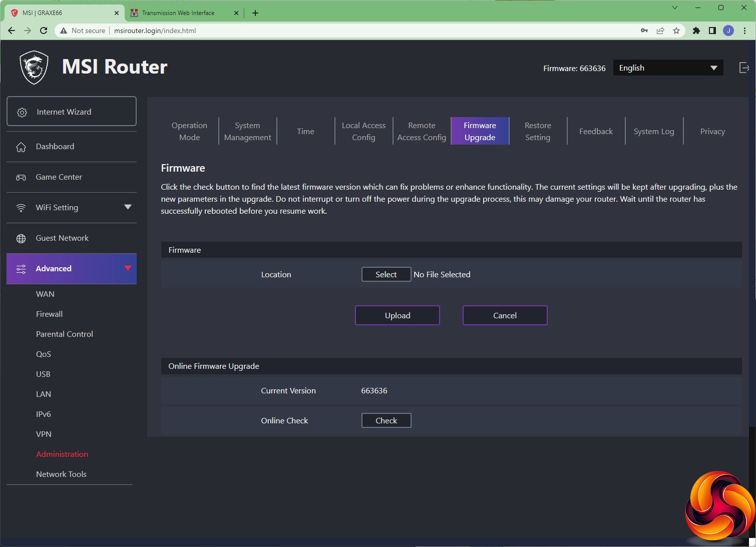The height and width of the screenshot is (547, 756).
Task: Click the No File Selected text
Action: [442, 274]
